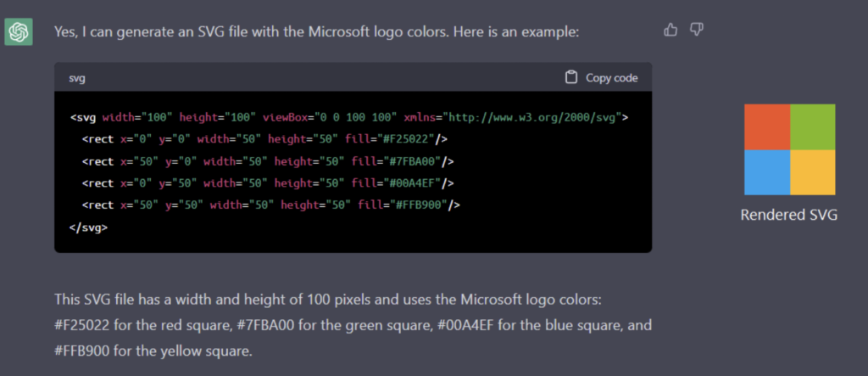Click the code line with fill "#F25022"
This screenshot has height=376, width=868.
click(x=264, y=139)
